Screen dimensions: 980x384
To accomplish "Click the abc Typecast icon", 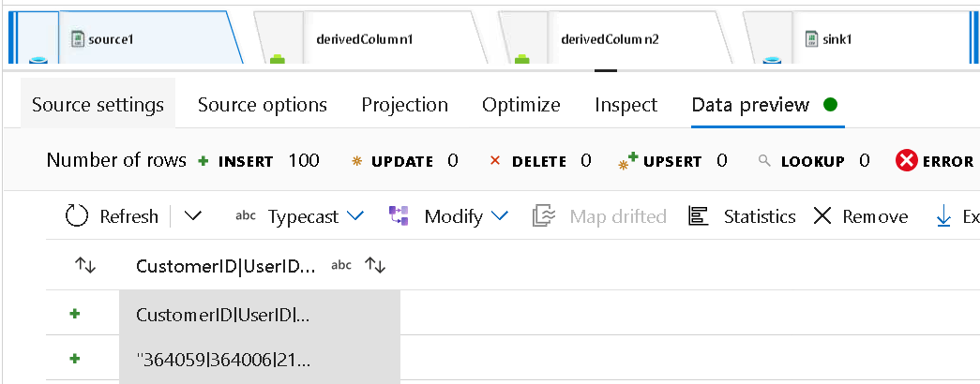I will coord(245,216).
